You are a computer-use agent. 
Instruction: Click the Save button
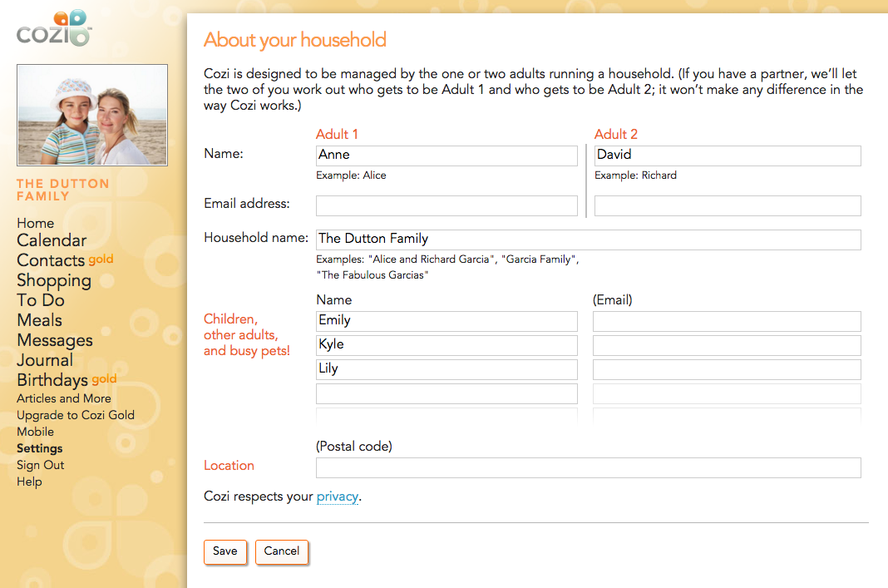tap(225, 551)
